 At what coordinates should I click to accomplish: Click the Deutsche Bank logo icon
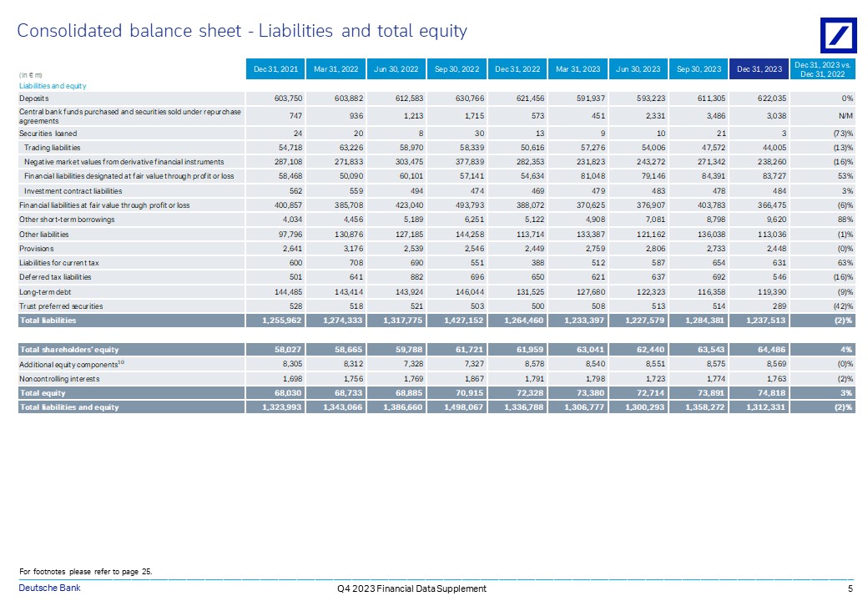click(x=838, y=35)
